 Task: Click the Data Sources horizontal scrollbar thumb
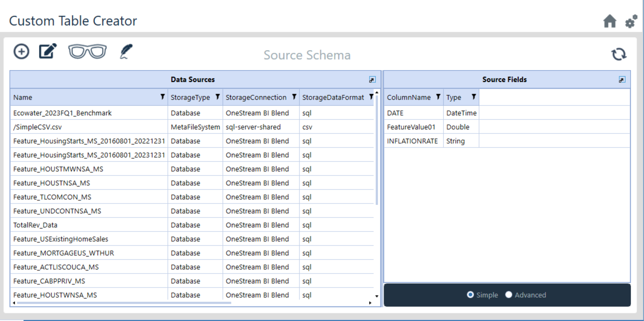(x=124, y=303)
